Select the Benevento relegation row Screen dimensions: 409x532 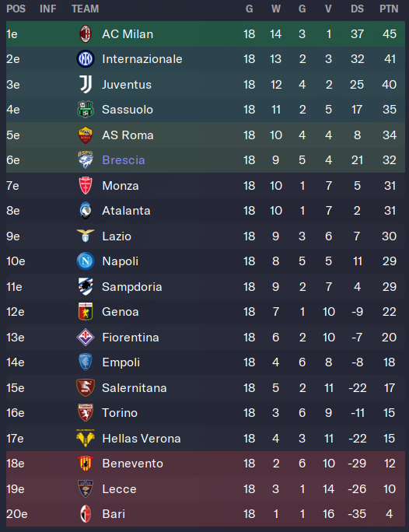tap(205, 464)
